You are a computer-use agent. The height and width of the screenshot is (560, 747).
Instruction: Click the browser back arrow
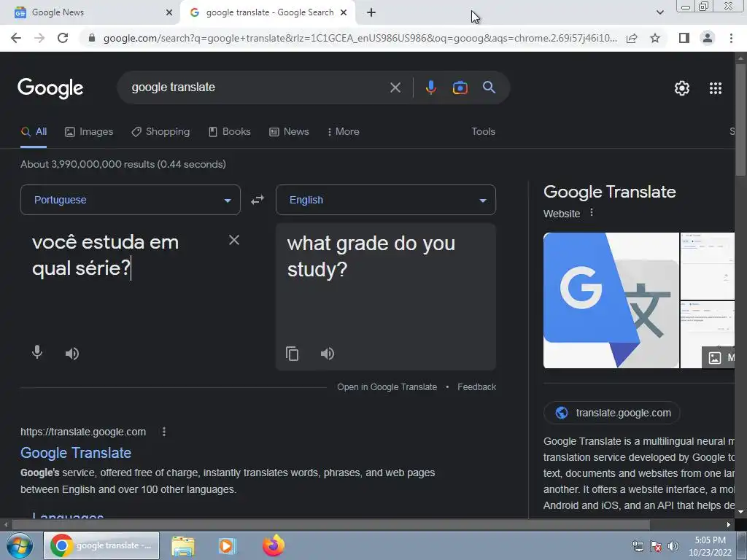pos(16,38)
